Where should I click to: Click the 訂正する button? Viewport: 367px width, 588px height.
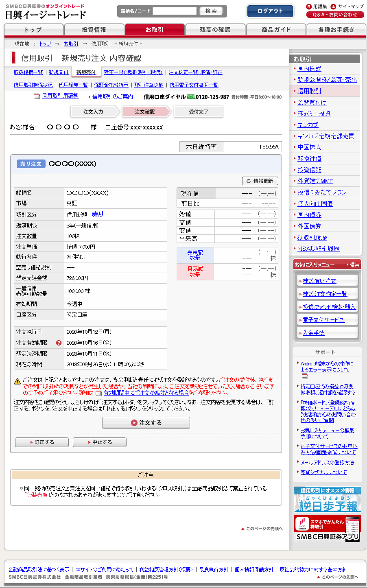42,442
